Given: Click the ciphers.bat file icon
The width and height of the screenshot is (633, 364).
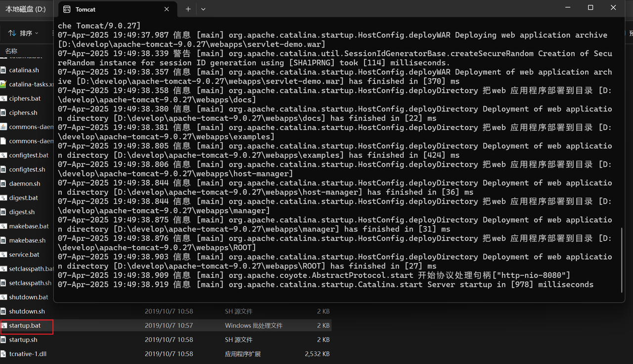Looking at the screenshot, I should [4, 98].
